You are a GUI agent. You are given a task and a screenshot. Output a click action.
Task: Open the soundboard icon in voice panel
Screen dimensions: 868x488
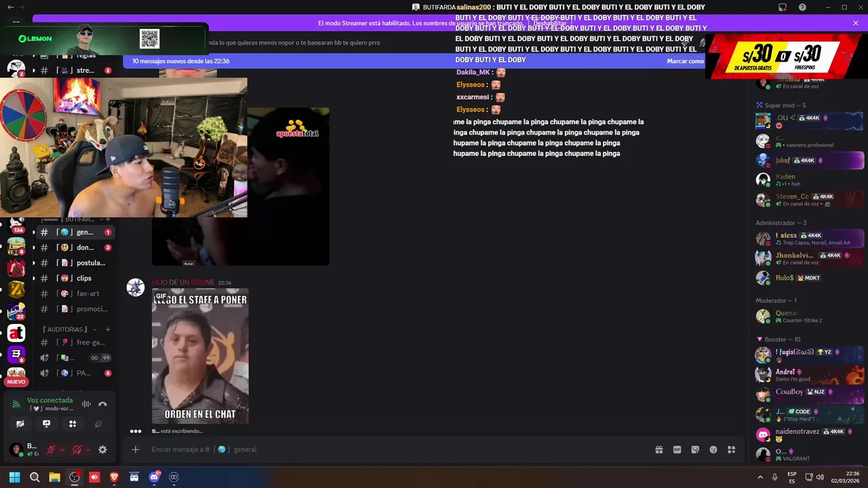click(x=98, y=424)
